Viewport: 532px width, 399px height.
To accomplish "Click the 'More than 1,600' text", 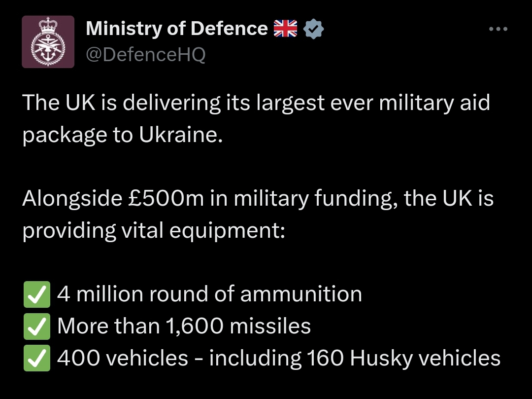I will [x=140, y=326].
